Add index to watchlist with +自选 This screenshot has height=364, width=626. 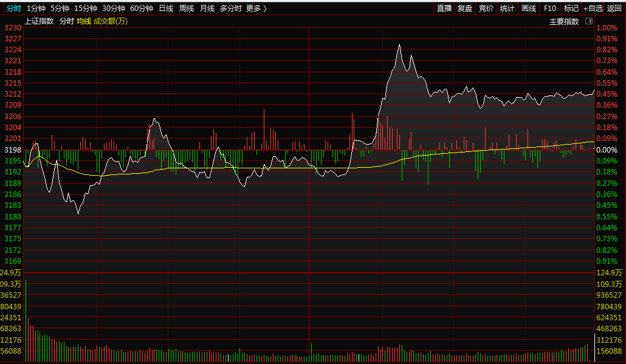593,9
